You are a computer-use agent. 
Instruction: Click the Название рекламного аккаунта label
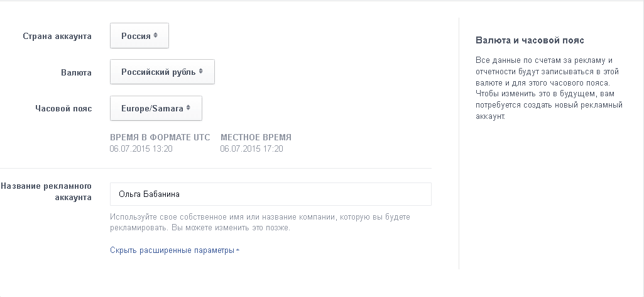[48, 192]
